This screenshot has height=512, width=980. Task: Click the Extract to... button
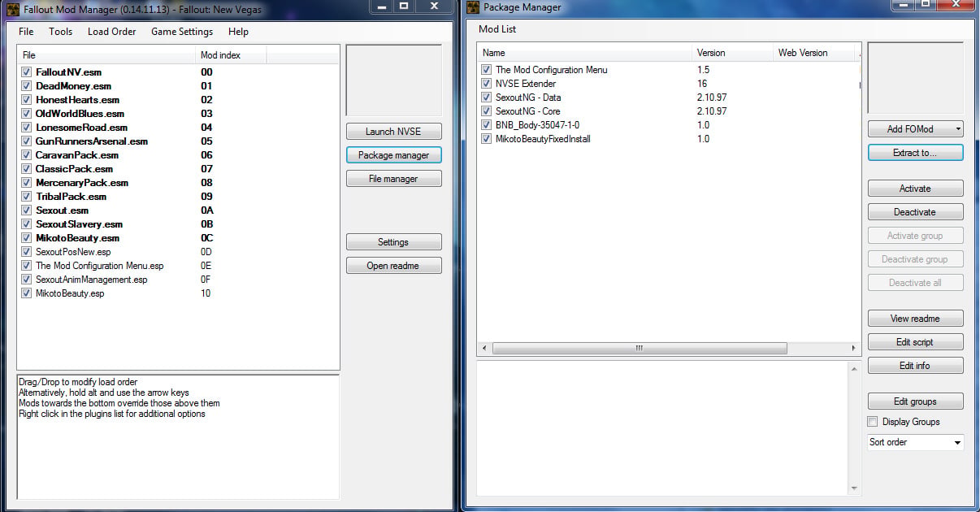[x=915, y=153]
